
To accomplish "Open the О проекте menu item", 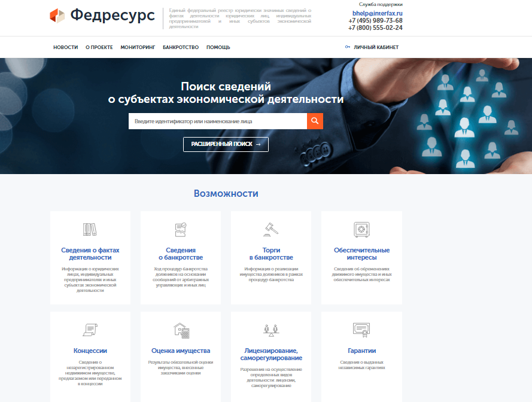I will pos(99,47).
